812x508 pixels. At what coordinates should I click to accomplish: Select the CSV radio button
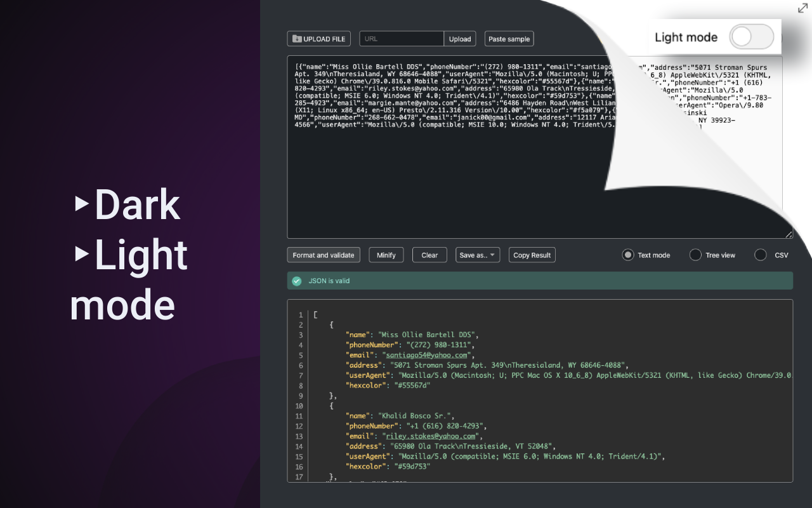coord(761,255)
